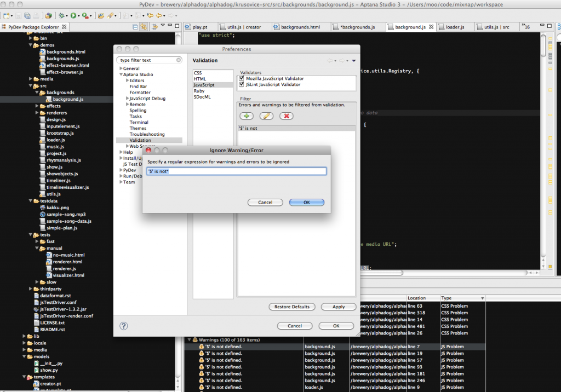Switch to the loader.js editor tab
This screenshot has width=561, height=392.
point(455,27)
